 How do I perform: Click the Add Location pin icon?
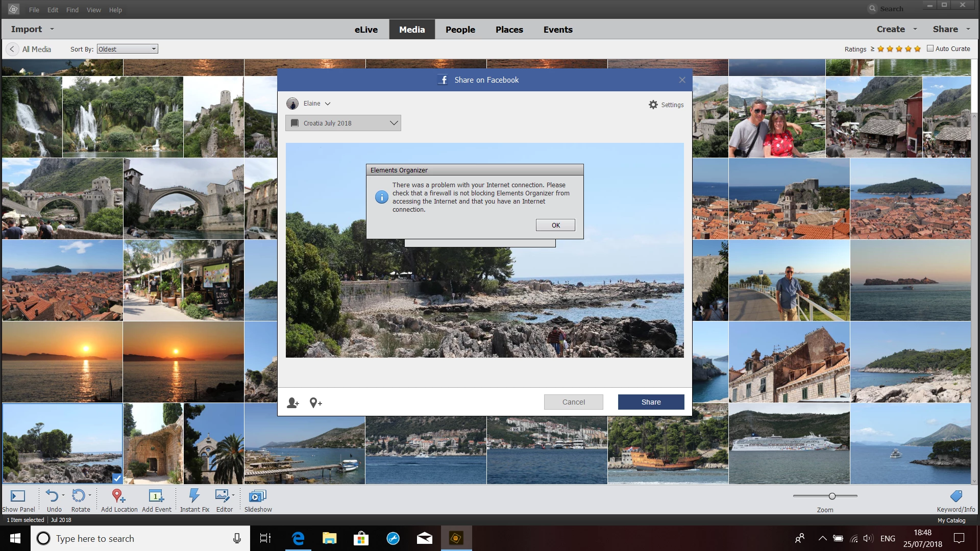(118, 496)
